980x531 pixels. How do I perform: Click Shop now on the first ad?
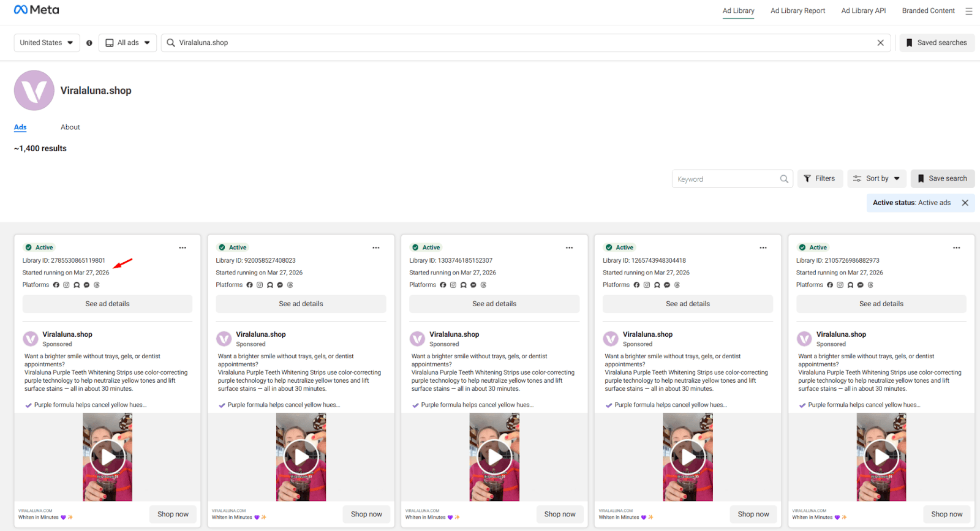pos(173,514)
